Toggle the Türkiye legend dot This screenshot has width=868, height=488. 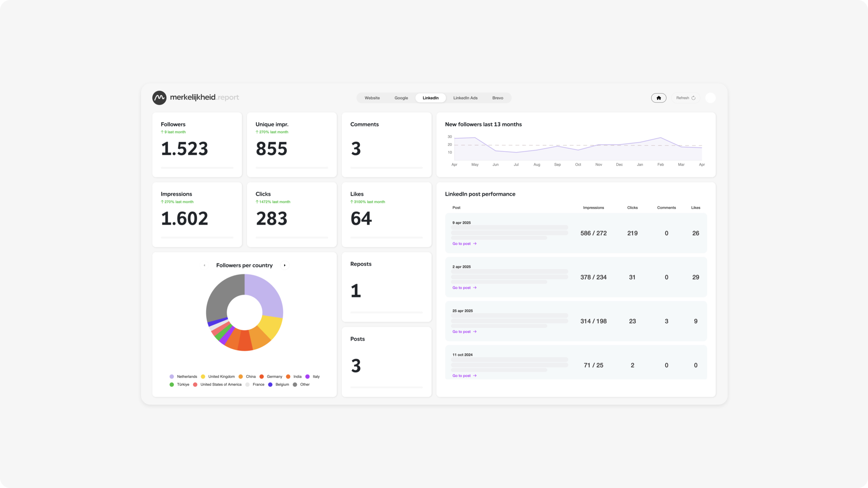pos(172,385)
